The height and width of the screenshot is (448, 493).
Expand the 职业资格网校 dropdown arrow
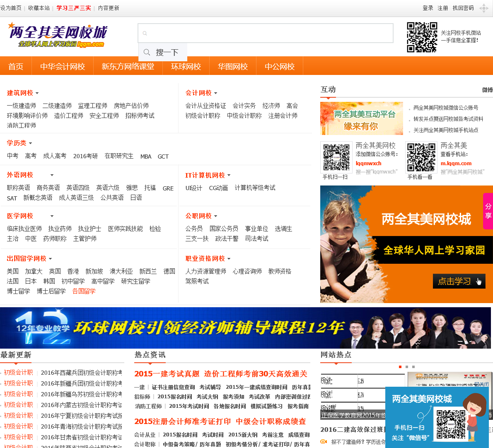[229, 259]
